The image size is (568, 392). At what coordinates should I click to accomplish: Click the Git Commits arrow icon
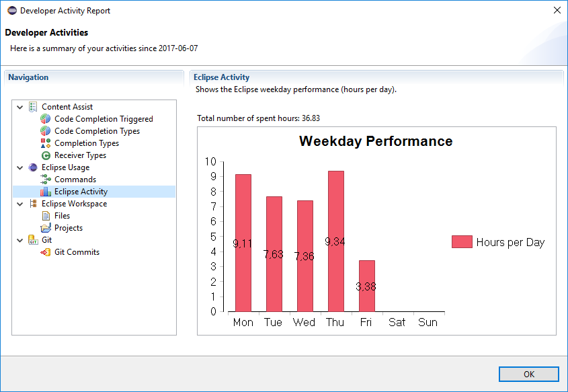tap(46, 252)
